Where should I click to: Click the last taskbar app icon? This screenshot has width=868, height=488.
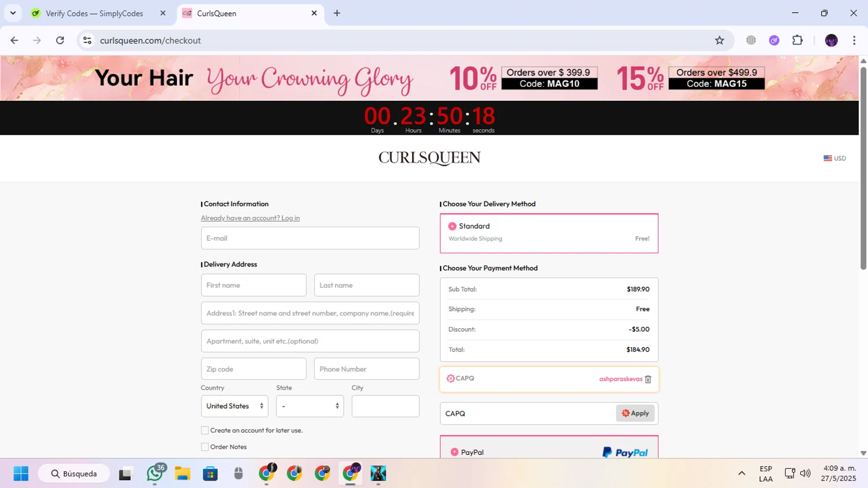point(378,474)
